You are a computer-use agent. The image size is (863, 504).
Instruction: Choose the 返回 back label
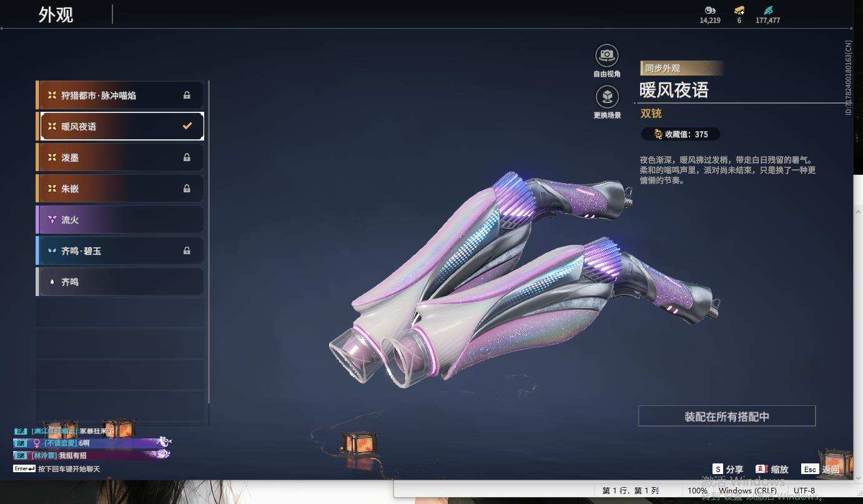pyautogui.click(x=831, y=469)
